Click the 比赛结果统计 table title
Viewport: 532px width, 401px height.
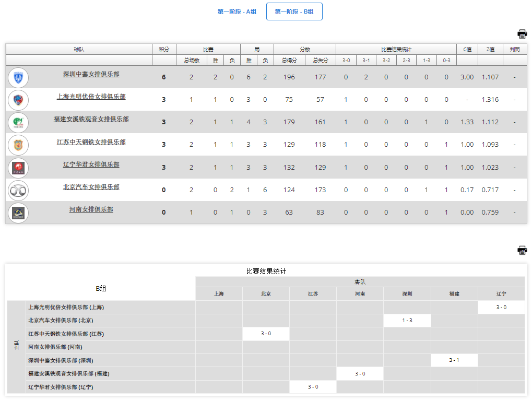click(266, 271)
